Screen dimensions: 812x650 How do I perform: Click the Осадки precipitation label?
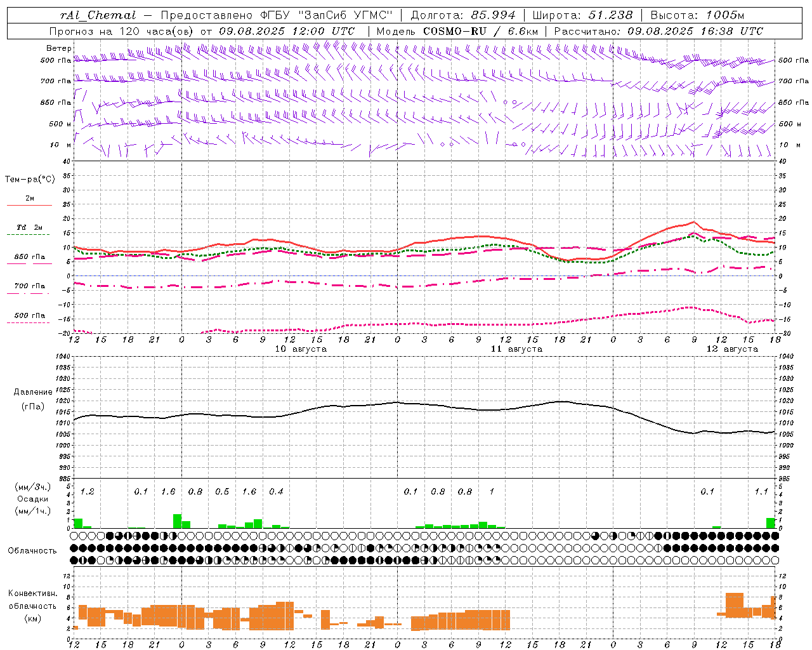[32, 499]
